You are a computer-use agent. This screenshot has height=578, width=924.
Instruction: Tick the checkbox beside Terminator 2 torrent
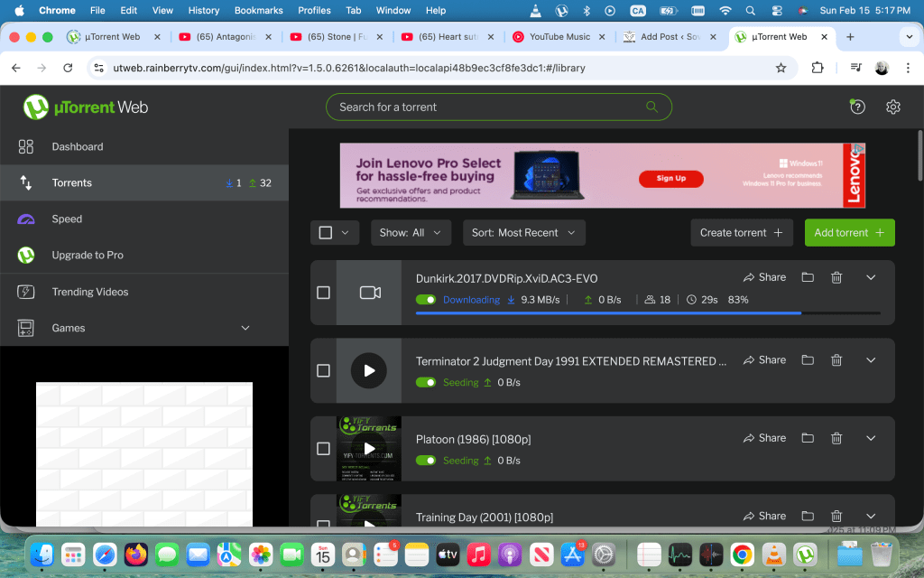point(324,370)
